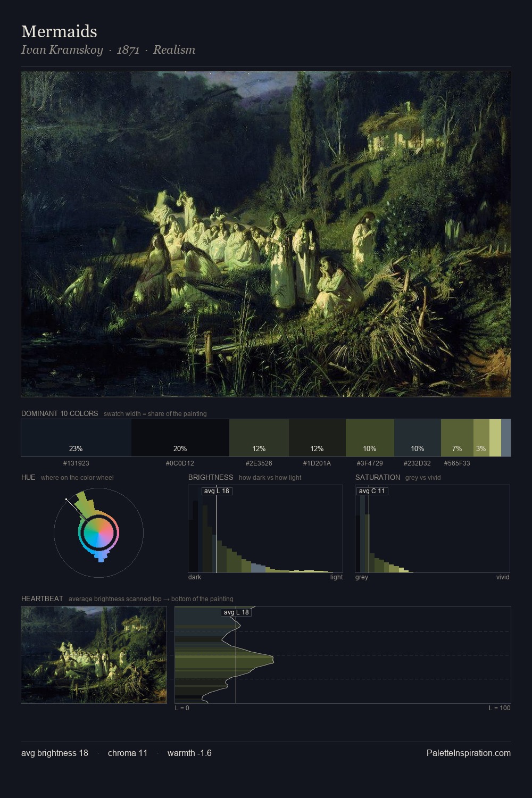Click the L = 100 axis label
This screenshot has width=532, height=798.
500,708
